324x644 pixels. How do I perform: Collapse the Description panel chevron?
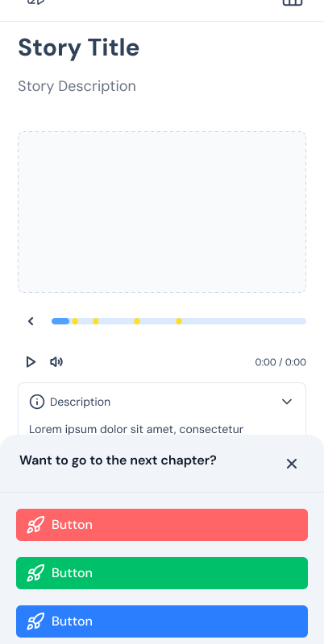pos(287,402)
